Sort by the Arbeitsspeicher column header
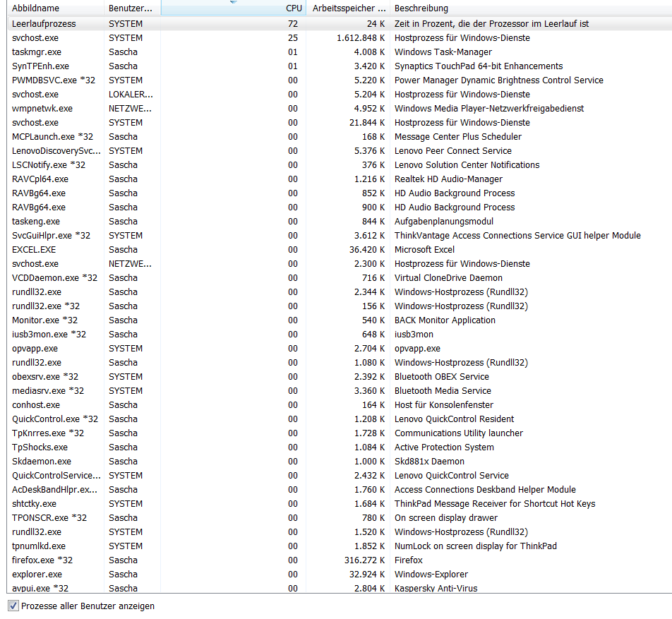672x619 pixels. [349, 8]
